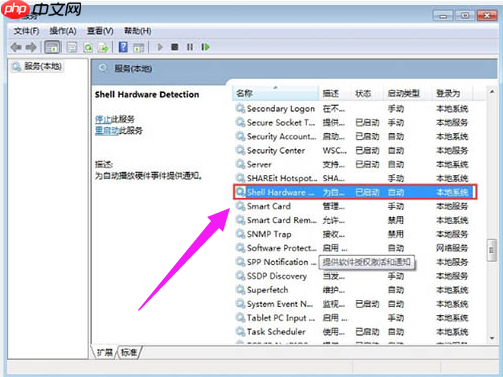Image resolution: width=503 pixels, height=377 pixels.
Task: Toggle the show/hide action pane icon
Action: coord(138,47)
